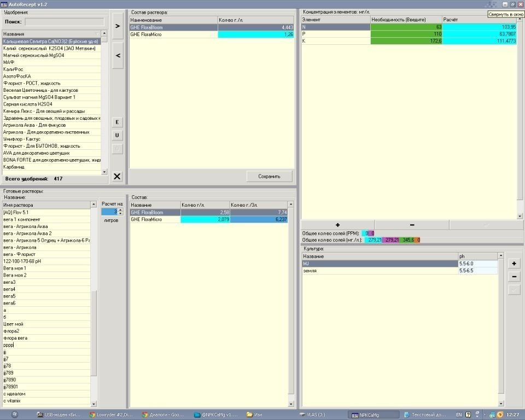Add fertilizer with the > arrow button
525x420 pixels.
118,26
